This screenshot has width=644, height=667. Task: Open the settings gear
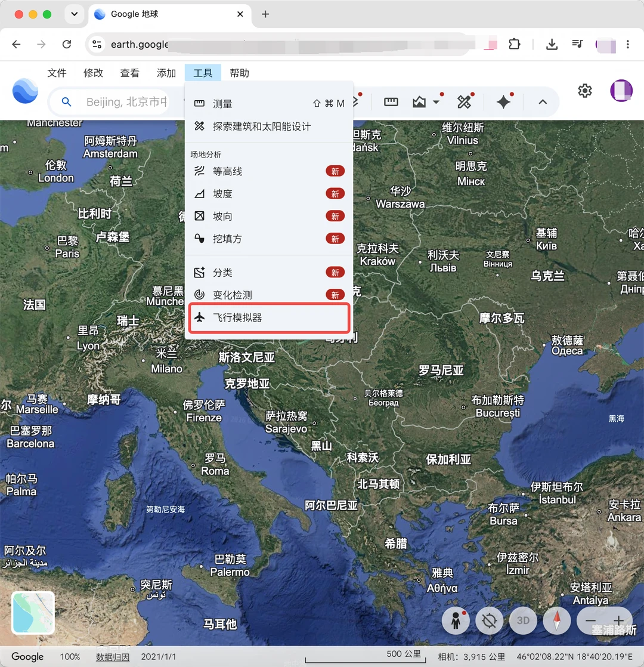pos(584,91)
